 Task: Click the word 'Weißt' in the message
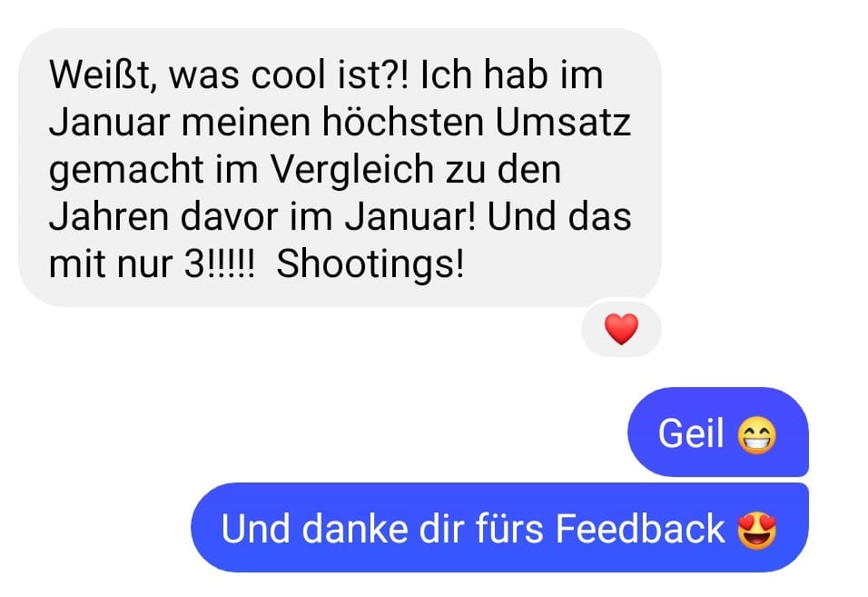click(x=100, y=75)
